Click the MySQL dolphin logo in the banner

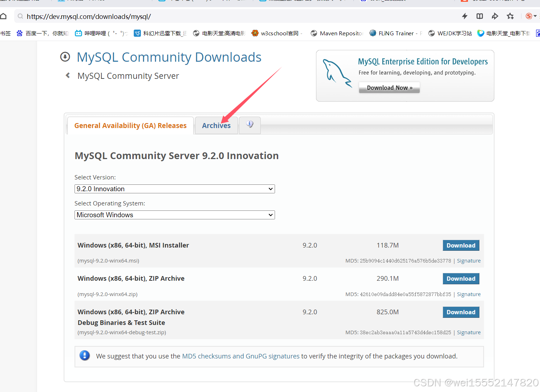pyautogui.click(x=337, y=73)
